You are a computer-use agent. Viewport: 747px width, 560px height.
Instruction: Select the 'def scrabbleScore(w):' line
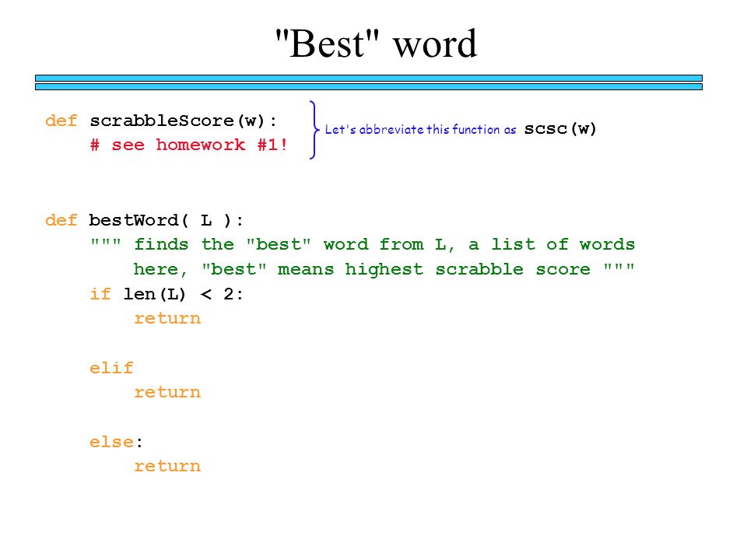point(161,121)
